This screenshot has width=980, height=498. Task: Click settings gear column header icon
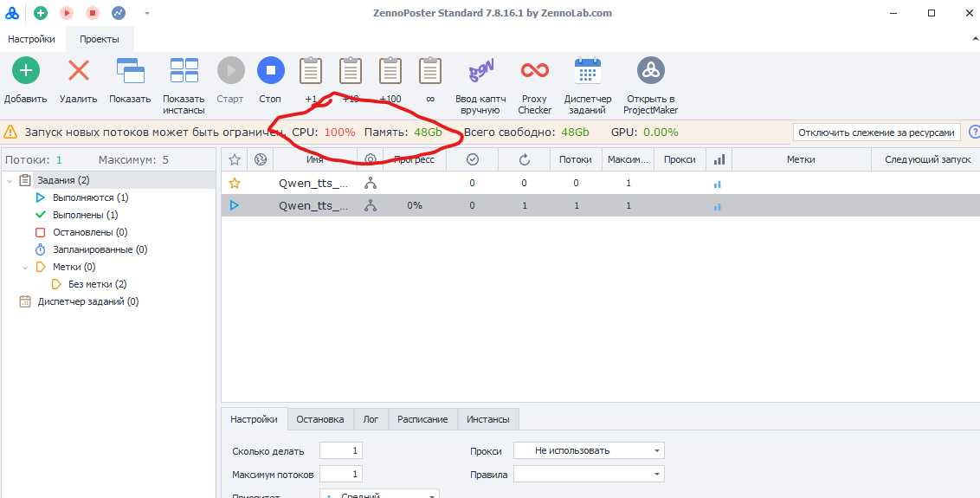pos(371,159)
